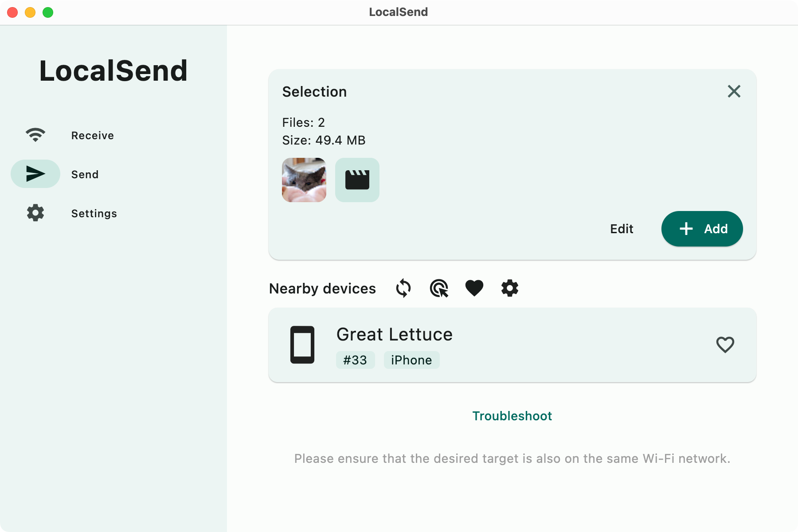Open Settings via the gear icon in sidebar
Screen dimensions: 798x532
[x=35, y=213]
